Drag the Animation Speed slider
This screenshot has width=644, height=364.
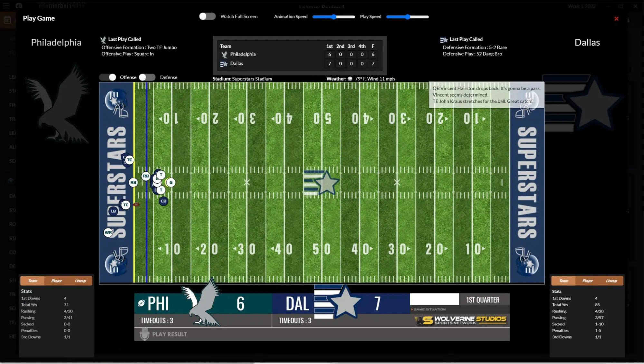pos(334,16)
